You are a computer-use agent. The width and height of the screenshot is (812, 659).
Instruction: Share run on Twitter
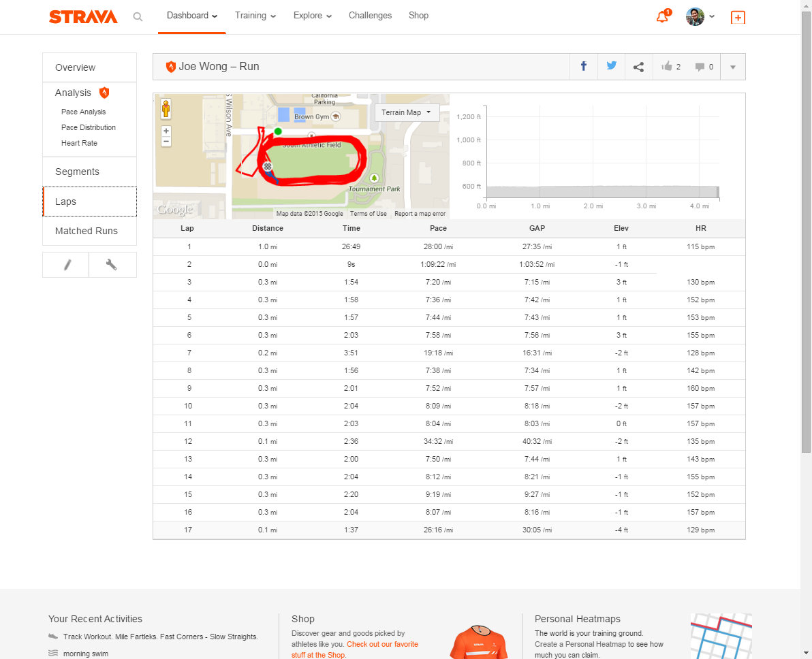(x=611, y=67)
